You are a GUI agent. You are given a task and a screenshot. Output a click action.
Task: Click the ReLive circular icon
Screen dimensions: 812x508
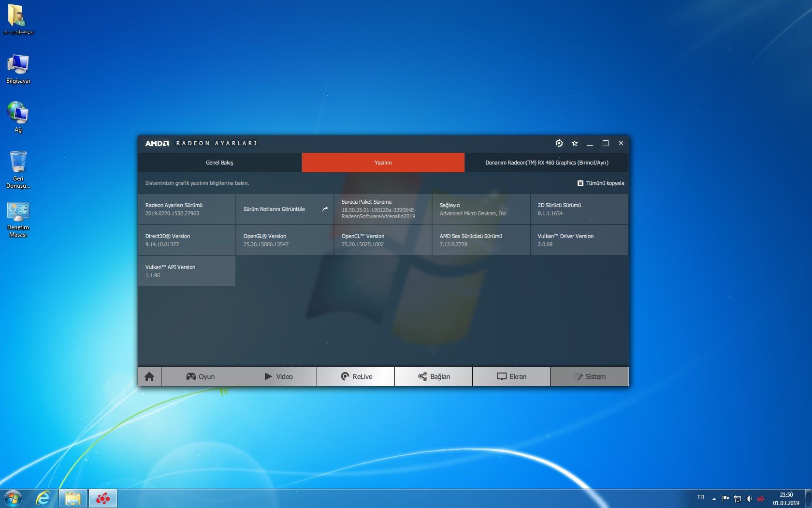(x=345, y=376)
